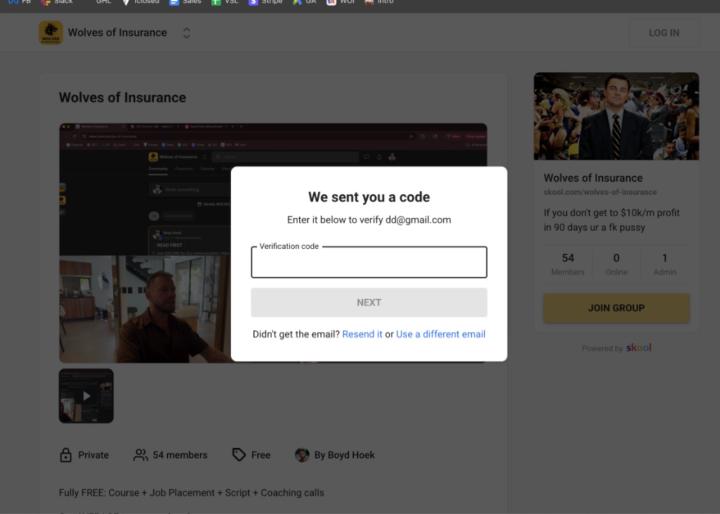Open the Powered by skool logo
720x514 pixels.
[x=638, y=348]
